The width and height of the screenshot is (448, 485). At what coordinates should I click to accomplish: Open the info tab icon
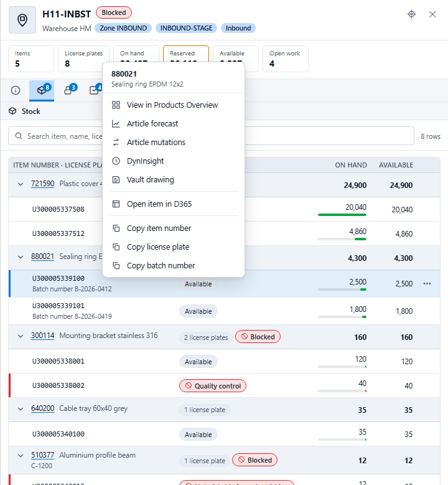tap(16, 90)
